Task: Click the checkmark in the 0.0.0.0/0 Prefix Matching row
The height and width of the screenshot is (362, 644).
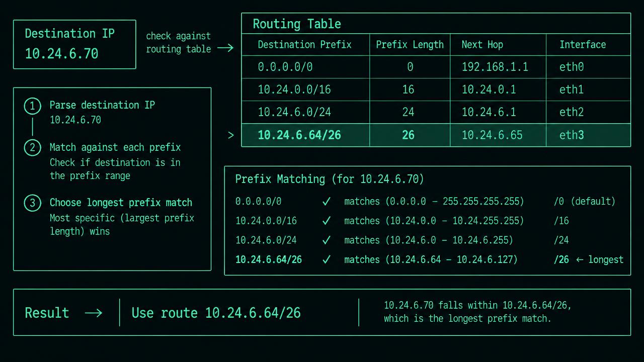Action: [327, 202]
